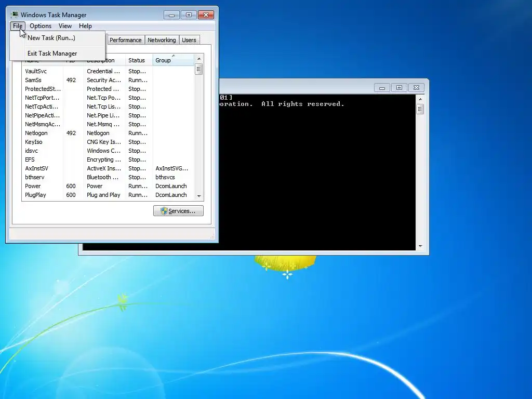This screenshot has width=532, height=399.
Task: Select the idsvc service row
Action: coord(108,151)
